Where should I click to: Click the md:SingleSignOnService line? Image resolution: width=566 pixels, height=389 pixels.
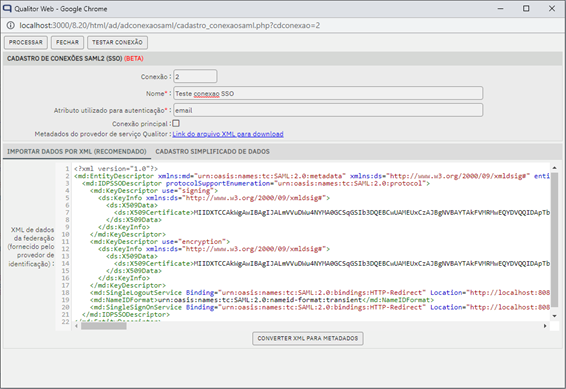[x=319, y=307]
